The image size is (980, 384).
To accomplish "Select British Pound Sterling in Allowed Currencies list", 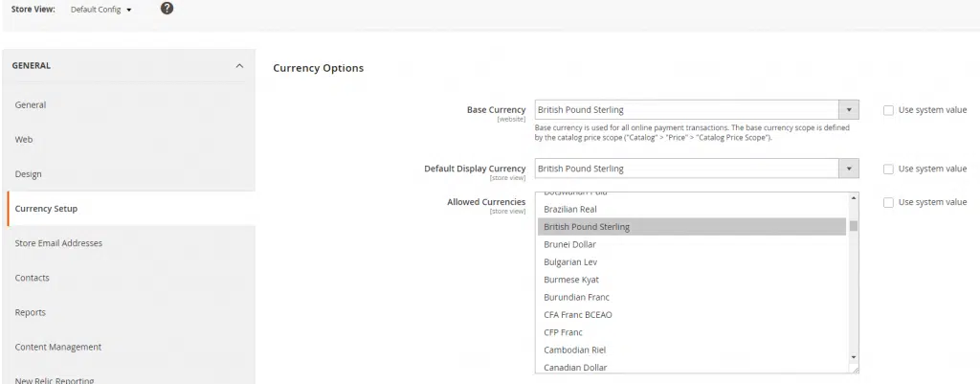I will coord(692,227).
